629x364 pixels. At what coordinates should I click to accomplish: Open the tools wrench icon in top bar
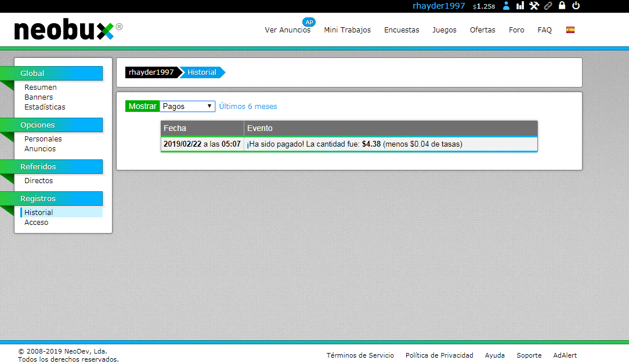534,6
